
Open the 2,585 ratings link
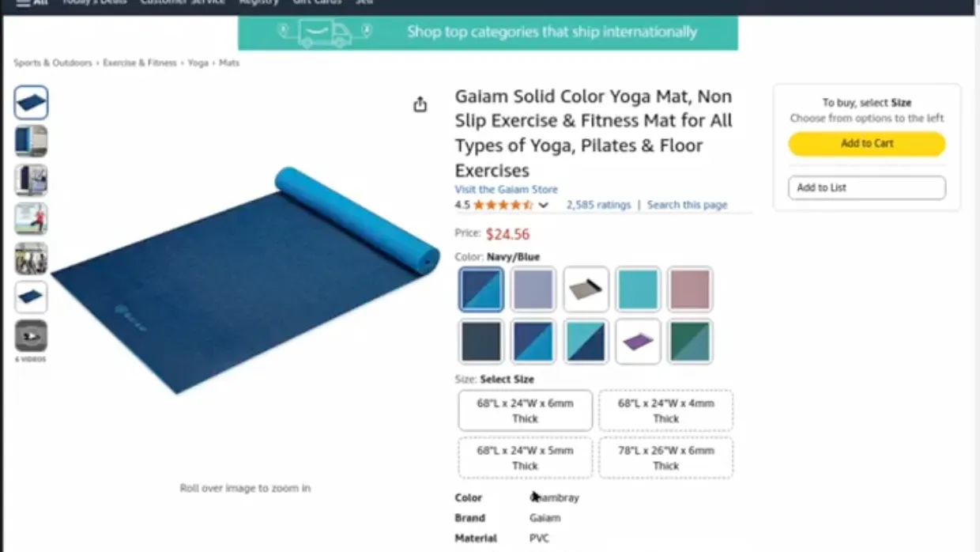[598, 205]
